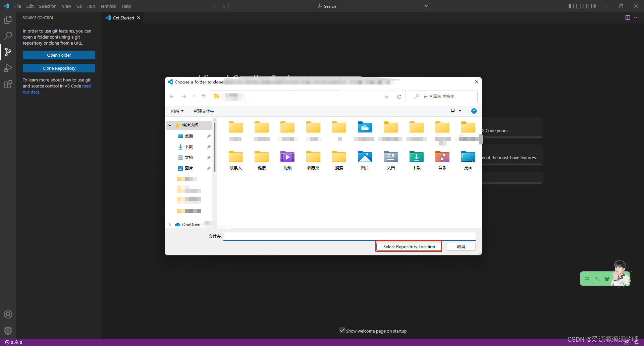Open the 组织 dropdown menu
The height and width of the screenshot is (346, 644).
(x=177, y=111)
